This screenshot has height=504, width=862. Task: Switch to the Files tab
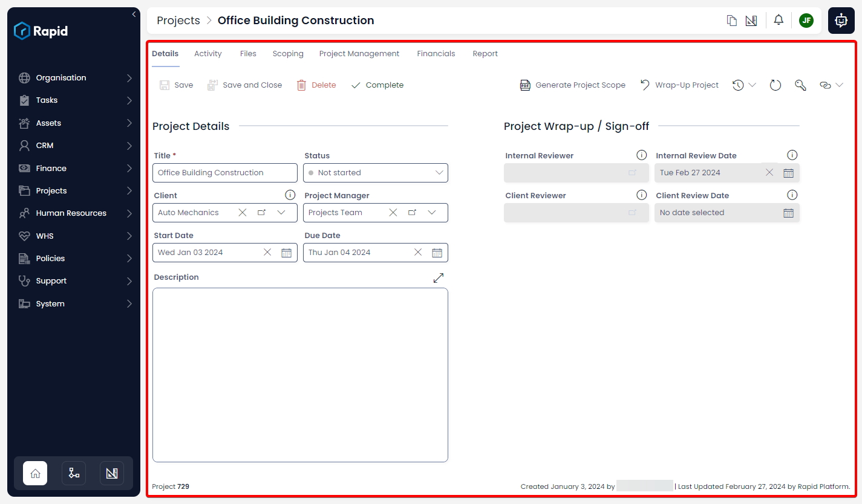pyautogui.click(x=248, y=54)
